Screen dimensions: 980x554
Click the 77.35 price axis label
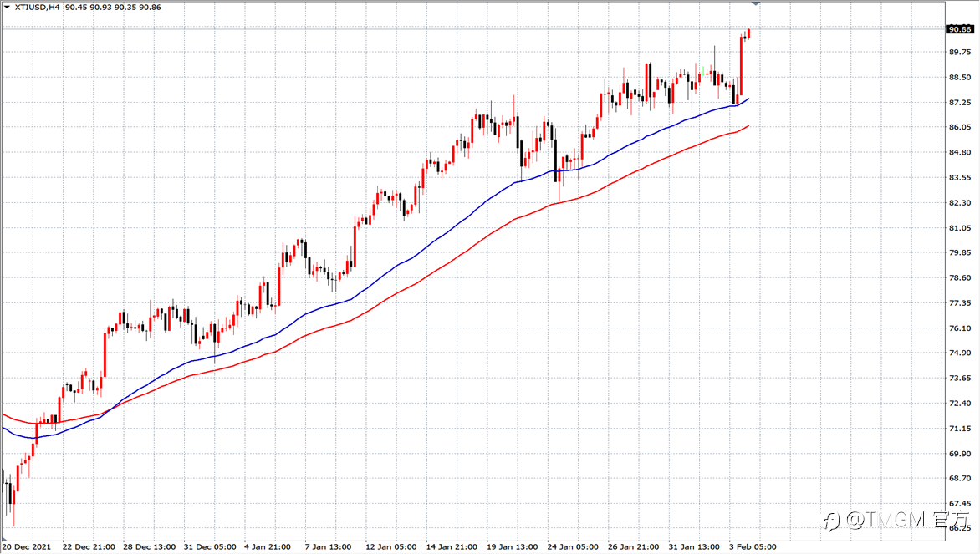[x=960, y=303]
